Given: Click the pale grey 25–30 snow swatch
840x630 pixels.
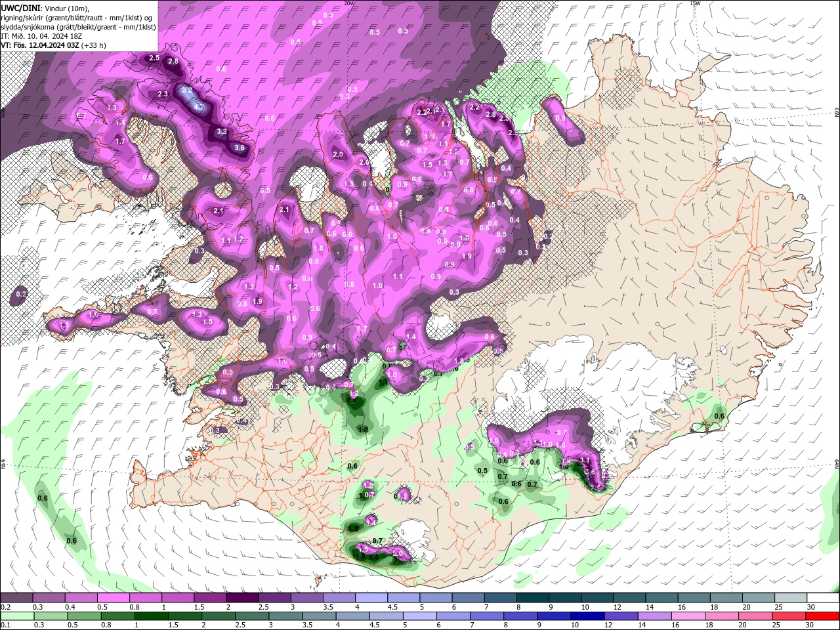Looking at the screenshot, I should [x=791, y=598].
